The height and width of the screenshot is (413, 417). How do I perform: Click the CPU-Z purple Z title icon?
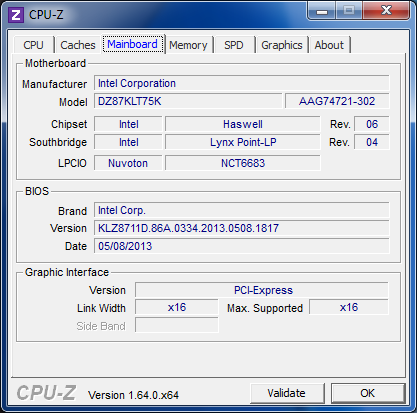pos(16,15)
